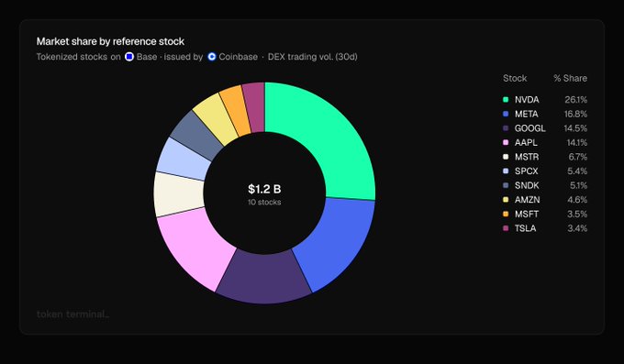Image resolution: width=624 pixels, height=364 pixels.
Task: Click the 16.8% share value
Action: (575, 114)
